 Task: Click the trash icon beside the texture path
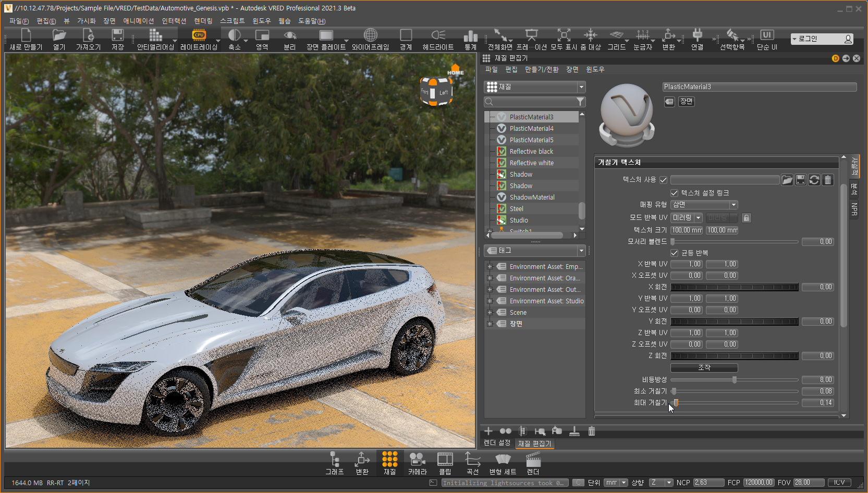pos(828,180)
